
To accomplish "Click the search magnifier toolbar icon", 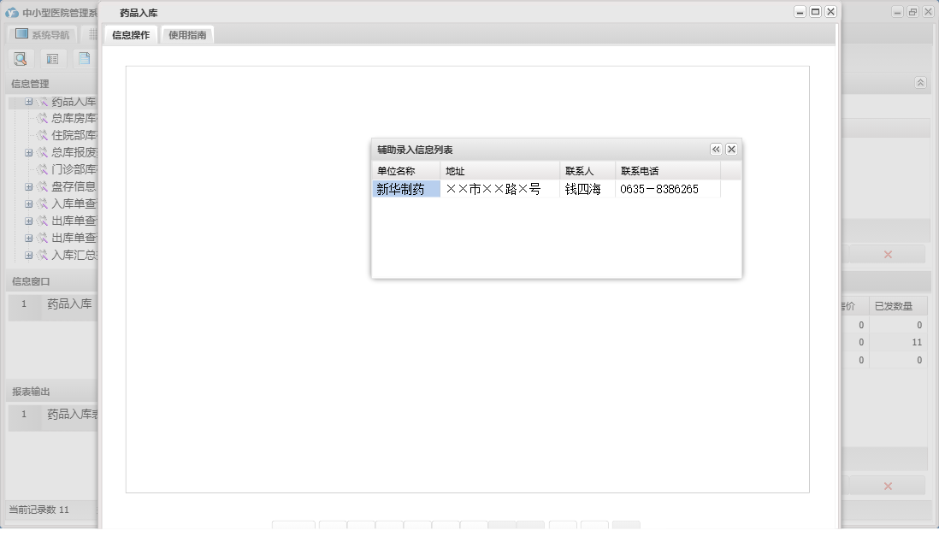I will (20, 59).
